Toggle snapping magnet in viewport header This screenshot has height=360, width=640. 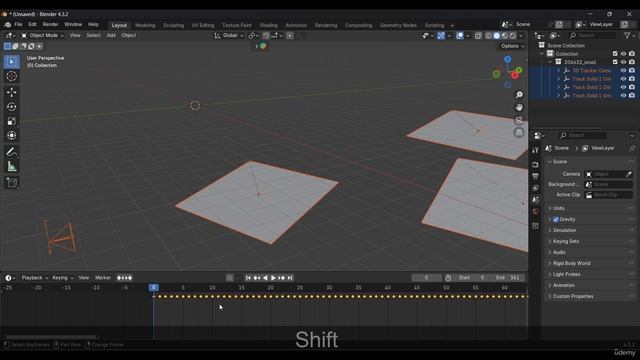[266, 36]
